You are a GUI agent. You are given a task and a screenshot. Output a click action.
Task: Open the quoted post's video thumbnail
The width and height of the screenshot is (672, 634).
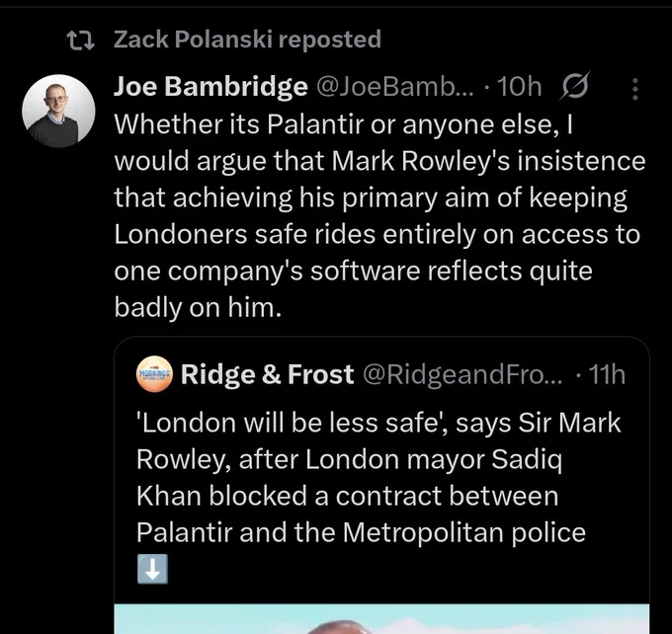381,618
